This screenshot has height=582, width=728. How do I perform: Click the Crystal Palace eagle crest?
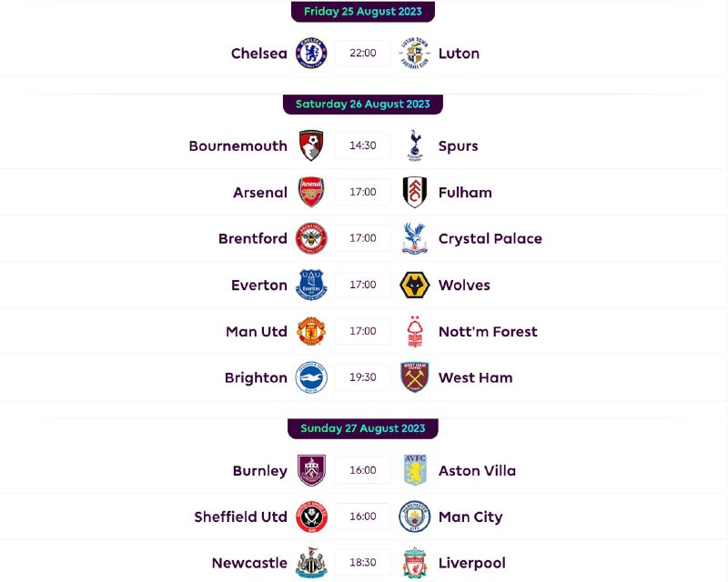414,239
